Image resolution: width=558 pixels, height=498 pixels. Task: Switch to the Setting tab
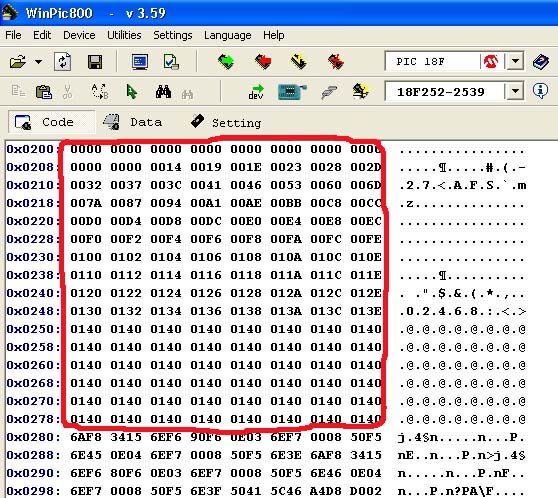(x=226, y=122)
